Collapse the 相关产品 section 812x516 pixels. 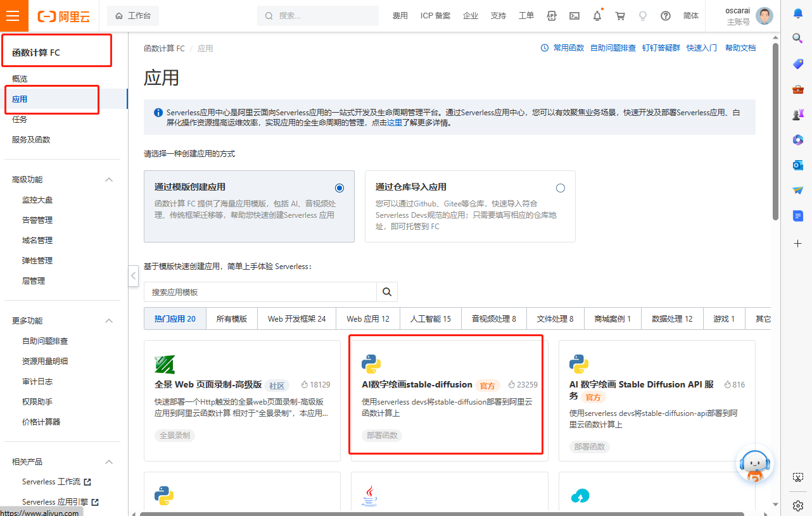(x=108, y=462)
